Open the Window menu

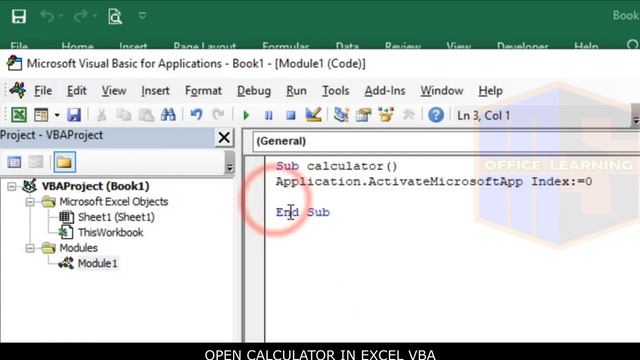(442, 91)
